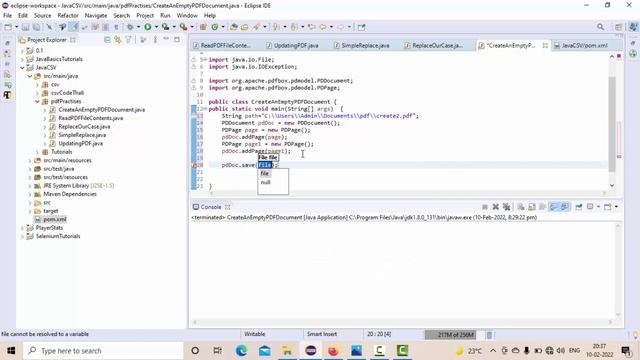Click the Terminate square icon in Console
Image resolution: width=640 pixels, height=360 pixels.
(485, 207)
